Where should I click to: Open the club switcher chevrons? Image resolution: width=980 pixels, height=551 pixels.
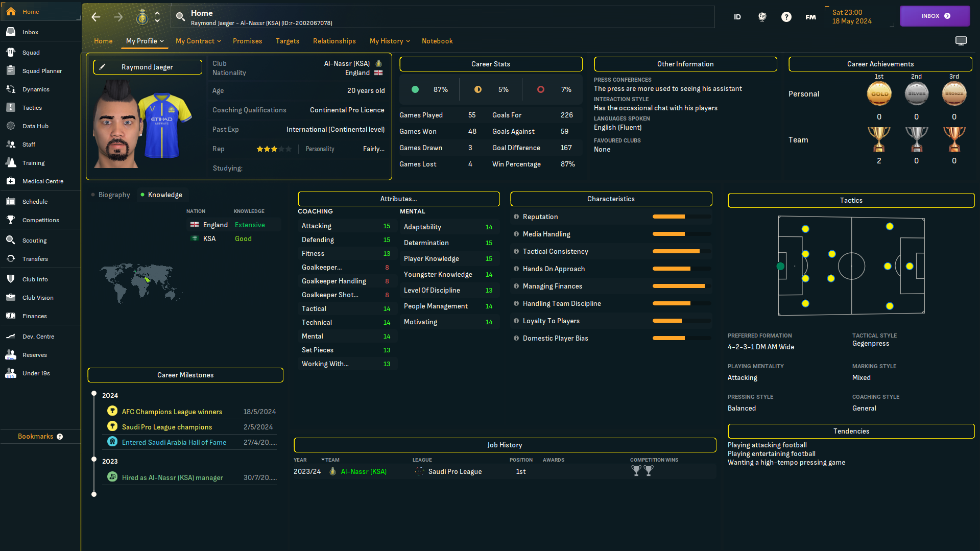(157, 17)
